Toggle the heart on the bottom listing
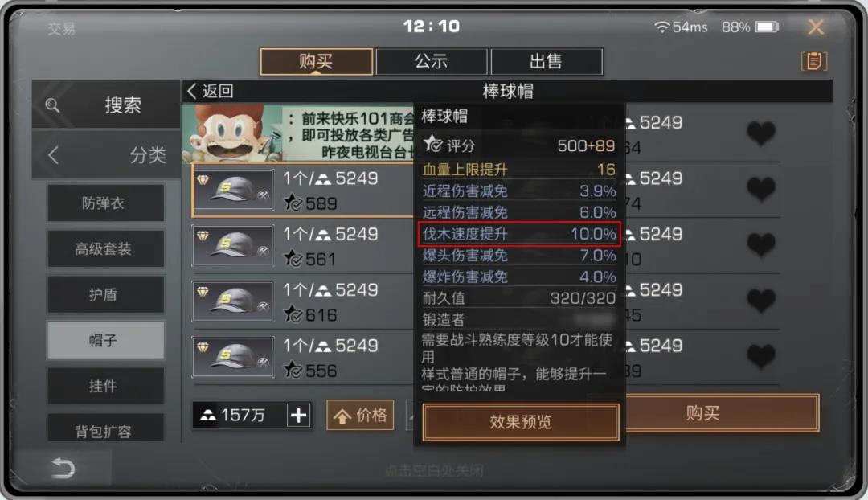The height and width of the screenshot is (500, 868). [x=761, y=356]
